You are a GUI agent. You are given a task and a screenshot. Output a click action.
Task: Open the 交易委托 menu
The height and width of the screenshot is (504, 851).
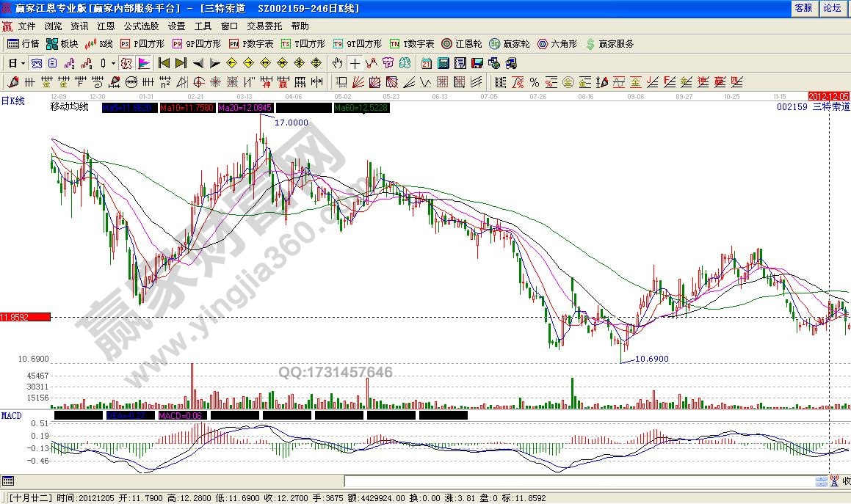(264, 26)
